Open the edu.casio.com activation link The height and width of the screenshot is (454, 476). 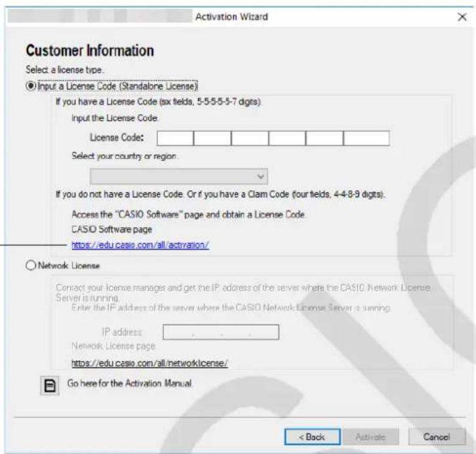(140, 245)
